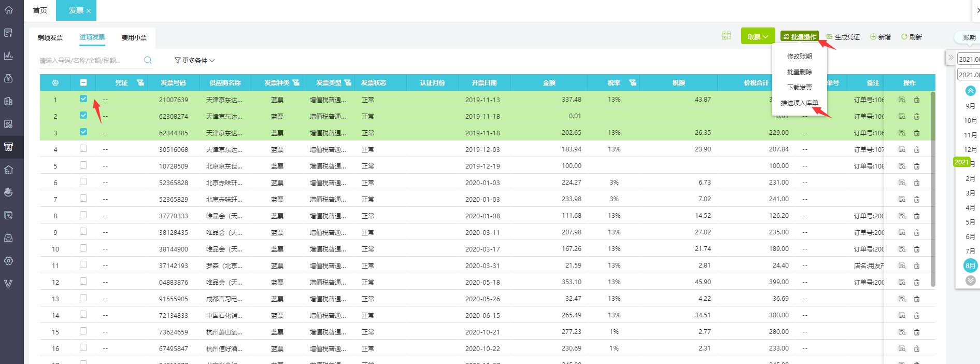The width and height of the screenshot is (980, 364).
Task: Open the chart report sidebar icon
Action: pyautogui.click(x=9, y=55)
